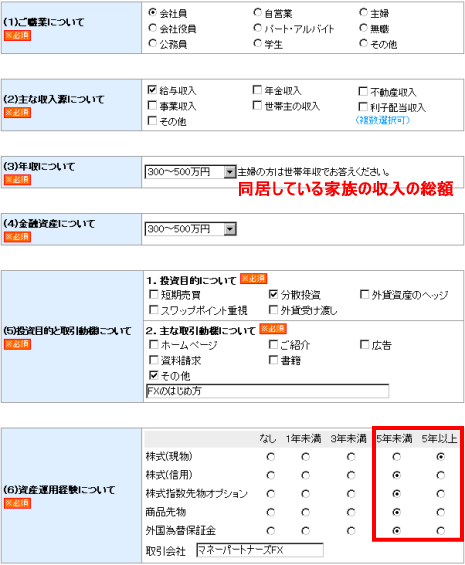
Task: Click the FXのはじめ方 text field
Action: coord(267,391)
